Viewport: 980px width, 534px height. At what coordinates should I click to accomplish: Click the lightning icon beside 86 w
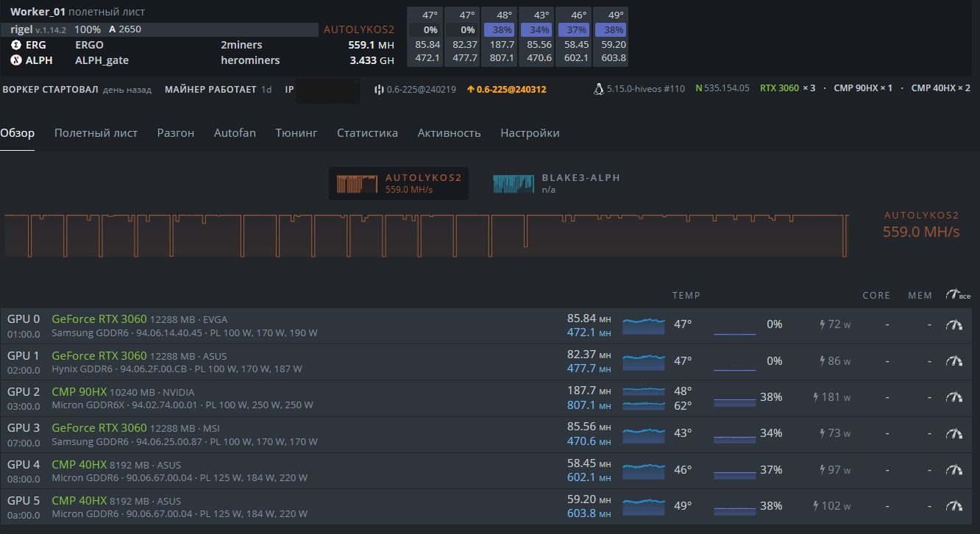point(823,361)
